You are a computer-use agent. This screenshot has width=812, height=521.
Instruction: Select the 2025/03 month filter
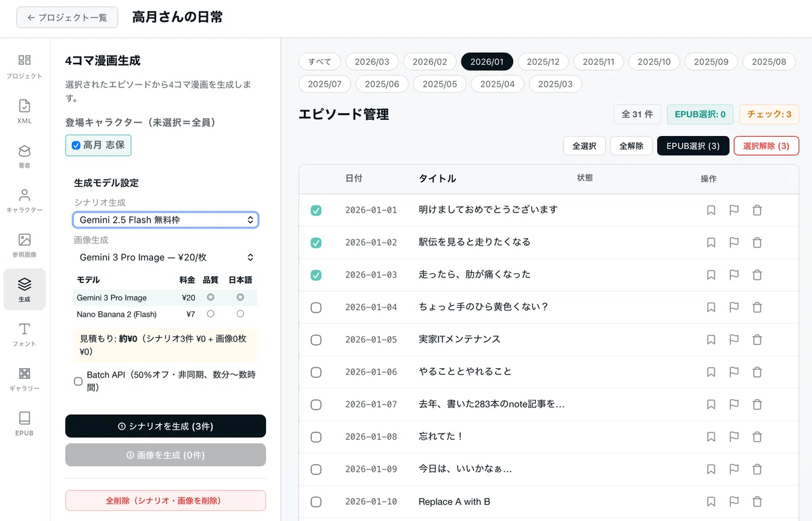[555, 84]
